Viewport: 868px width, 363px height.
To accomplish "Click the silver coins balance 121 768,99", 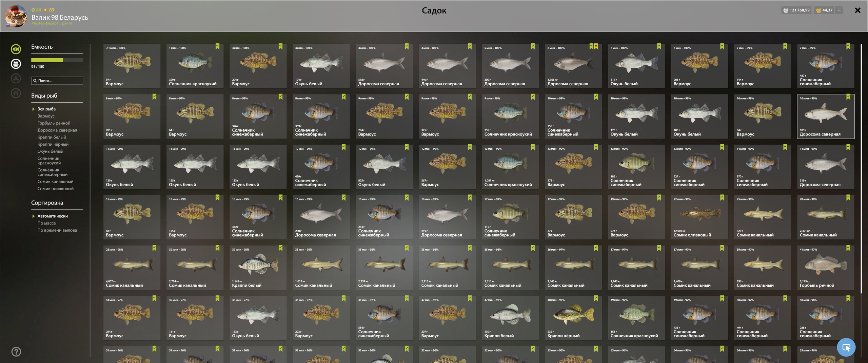I will 796,10.
